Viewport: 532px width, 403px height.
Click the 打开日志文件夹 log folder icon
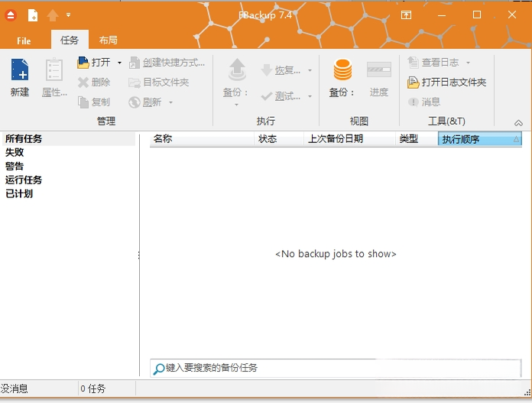pyautogui.click(x=414, y=83)
